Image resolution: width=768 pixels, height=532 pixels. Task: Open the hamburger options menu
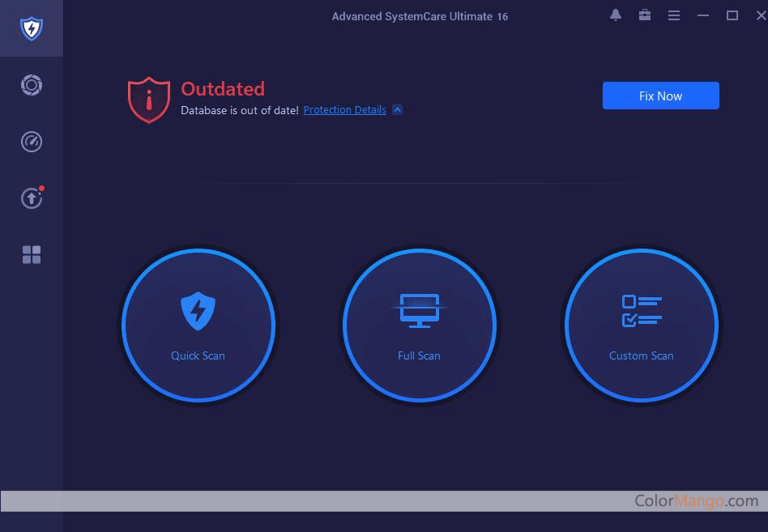(x=673, y=15)
